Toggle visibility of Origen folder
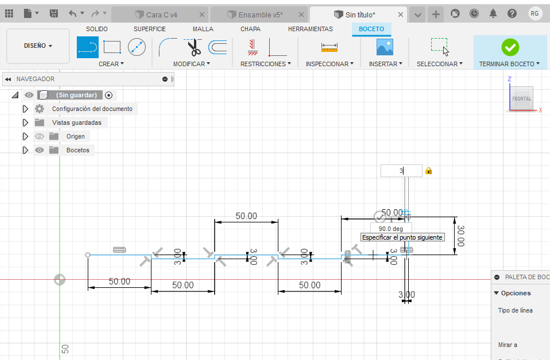 coord(39,136)
